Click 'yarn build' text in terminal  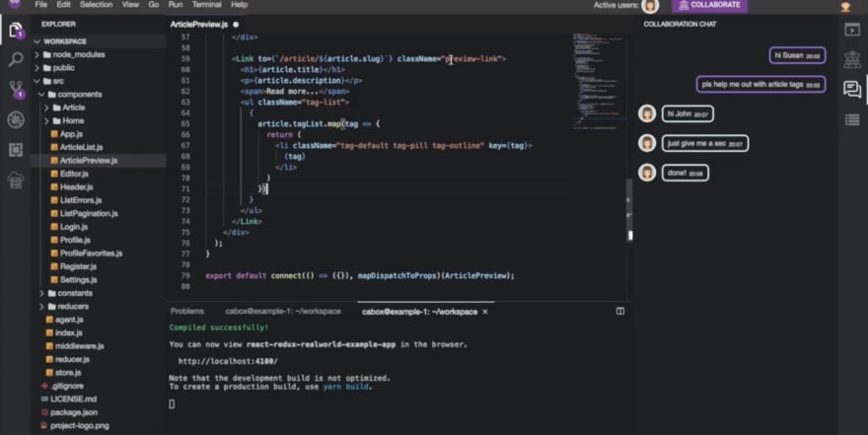click(346, 387)
